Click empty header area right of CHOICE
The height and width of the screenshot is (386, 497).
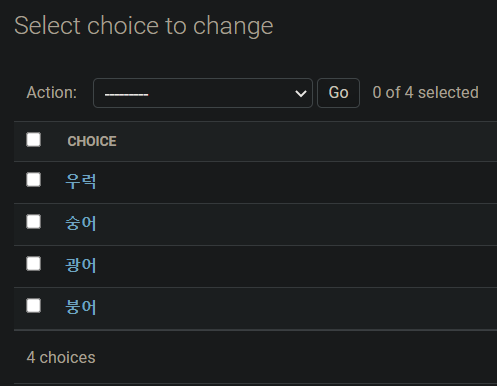(307, 141)
